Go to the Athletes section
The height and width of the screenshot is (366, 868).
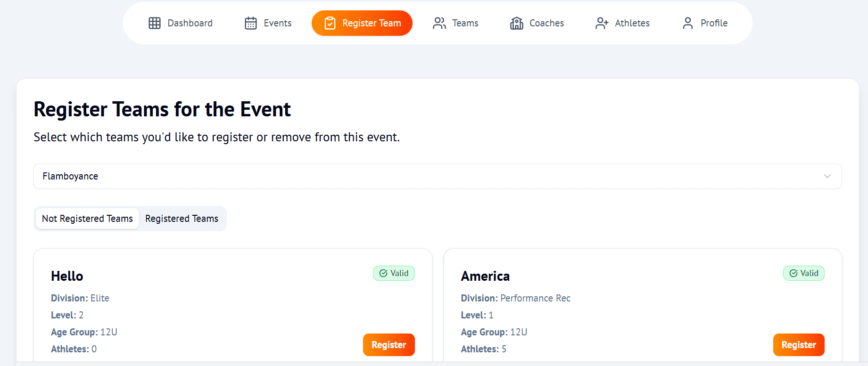coord(623,23)
